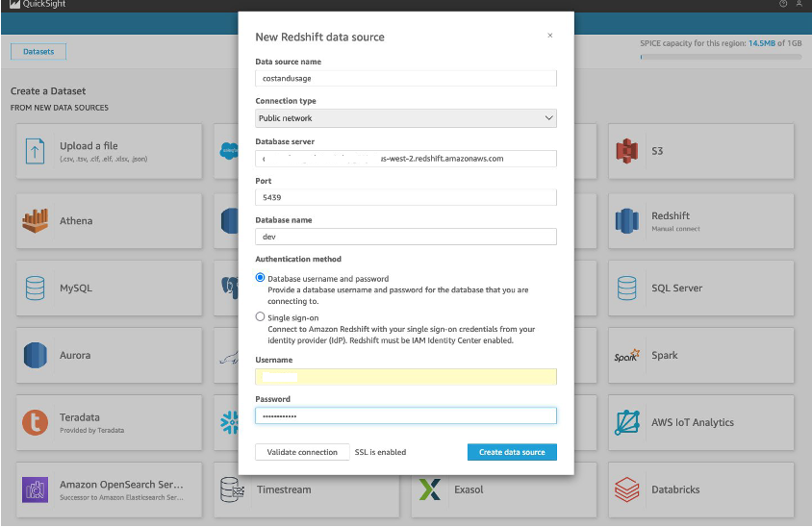This screenshot has width=812, height=527.
Task: Click the QuickSight logo icon
Action: pyautogui.click(x=14, y=4)
